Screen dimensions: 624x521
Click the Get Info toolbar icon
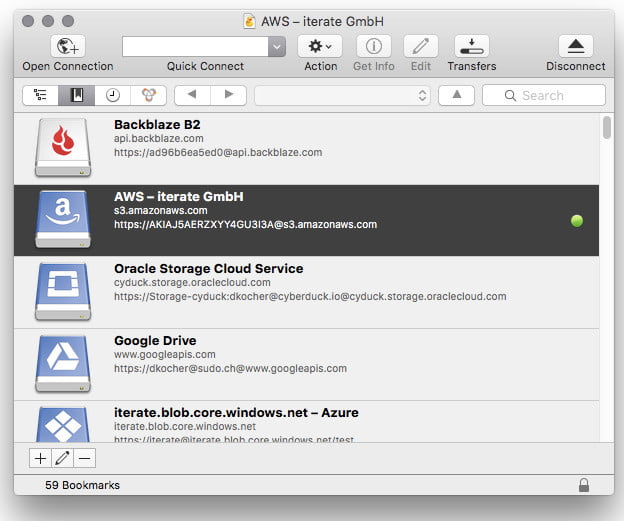coord(373,46)
